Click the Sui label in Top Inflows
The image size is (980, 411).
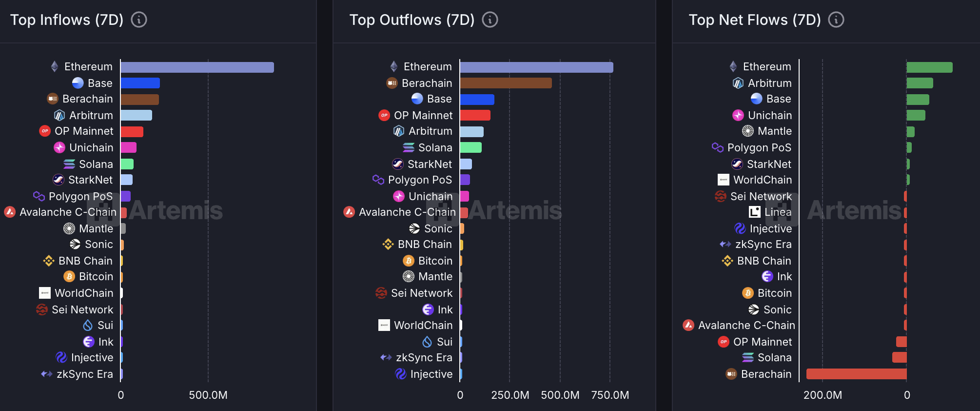pos(105,325)
